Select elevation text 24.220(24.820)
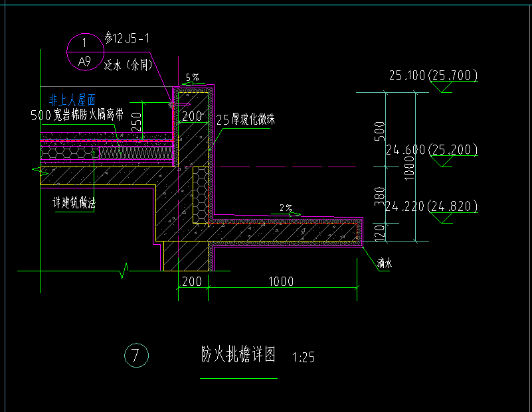 (x=431, y=206)
